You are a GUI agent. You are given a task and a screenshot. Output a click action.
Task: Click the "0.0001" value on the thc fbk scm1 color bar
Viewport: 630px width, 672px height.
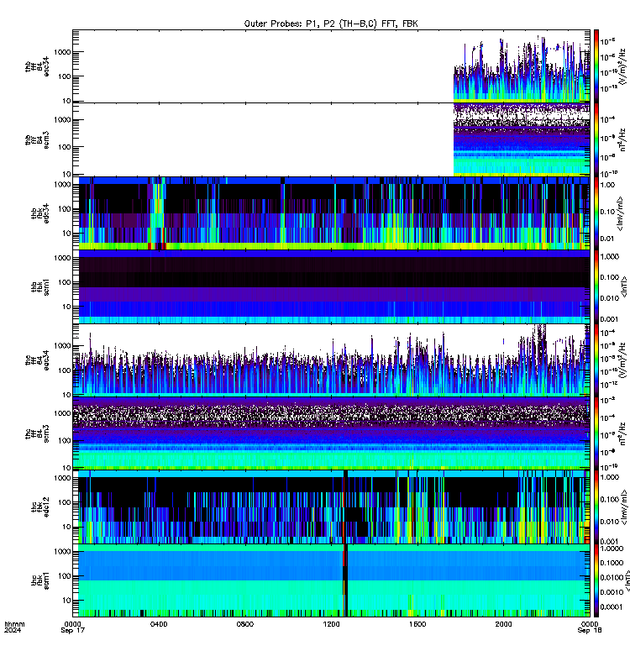[x=612, y=606]
